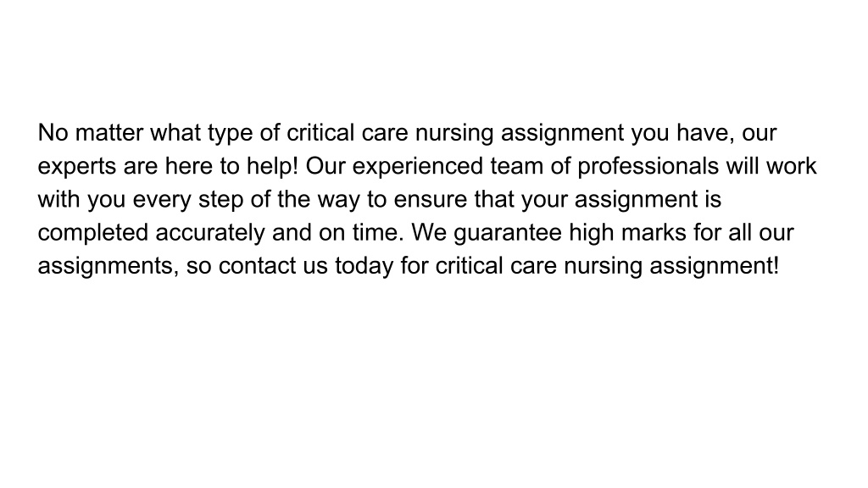Viewport: 868px width, 488px height.
Task: Click the word "completed"
Action: (92, 233)
